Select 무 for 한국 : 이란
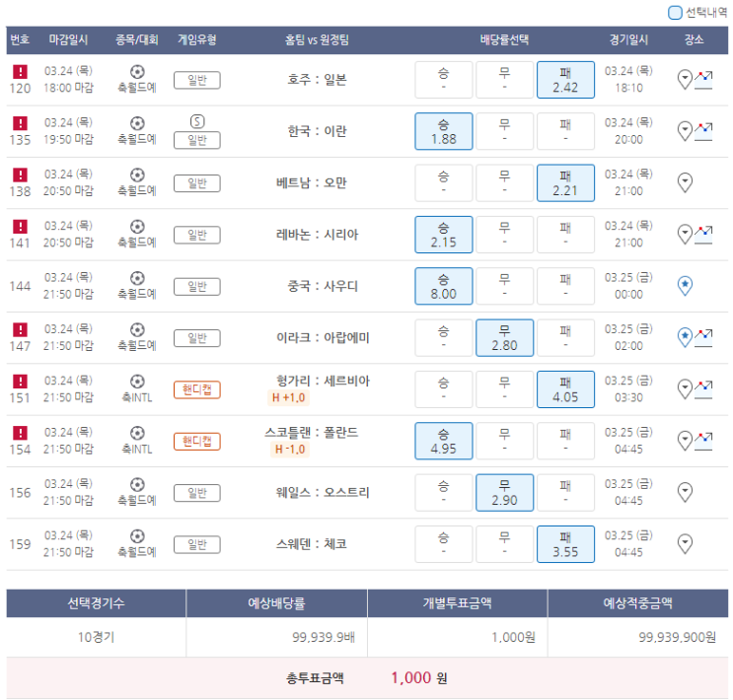 (x=504, y=131)
